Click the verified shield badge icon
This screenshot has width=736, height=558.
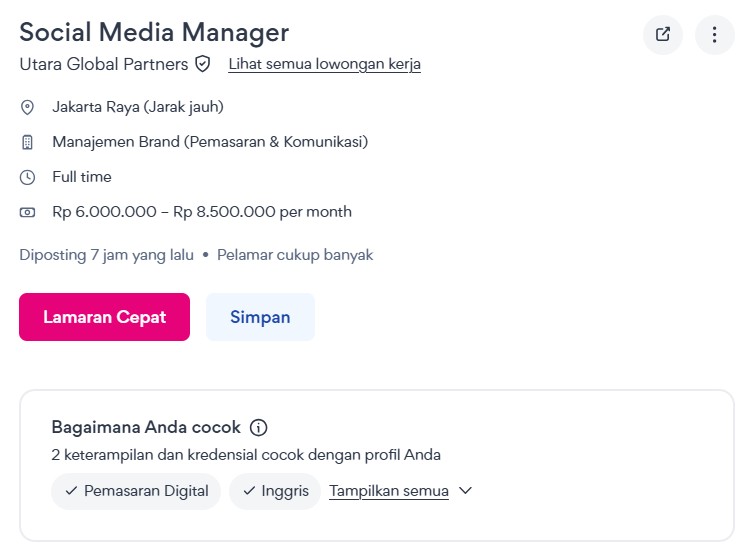click(x=203, y=64)
